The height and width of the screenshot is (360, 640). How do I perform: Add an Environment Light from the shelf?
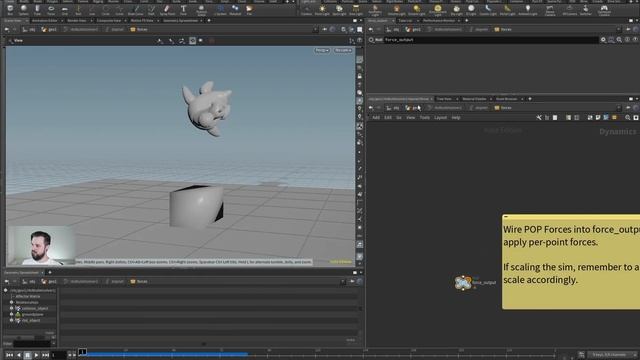coord(438,10)
